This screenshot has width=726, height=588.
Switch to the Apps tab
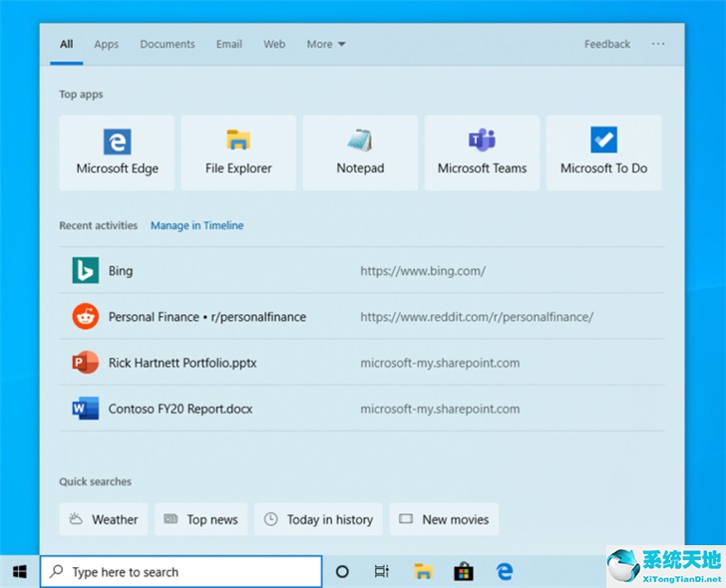coord(106,44)
